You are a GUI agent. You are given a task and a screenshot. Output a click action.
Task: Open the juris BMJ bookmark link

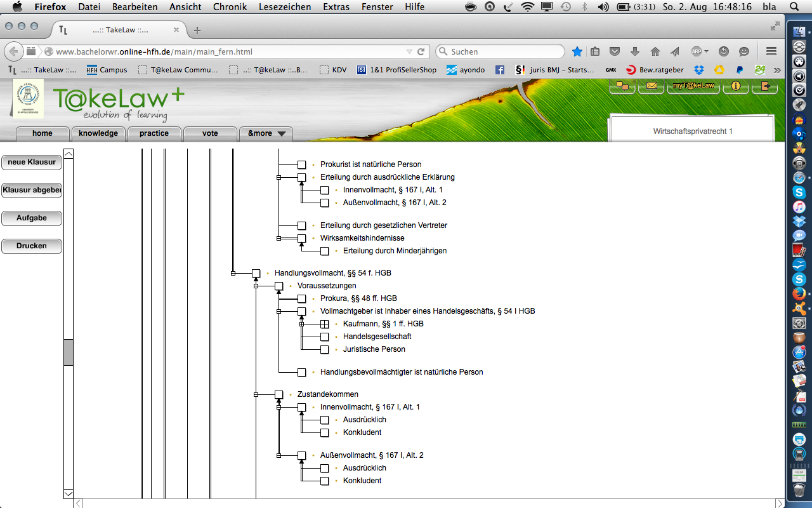[x=554, y=70]
